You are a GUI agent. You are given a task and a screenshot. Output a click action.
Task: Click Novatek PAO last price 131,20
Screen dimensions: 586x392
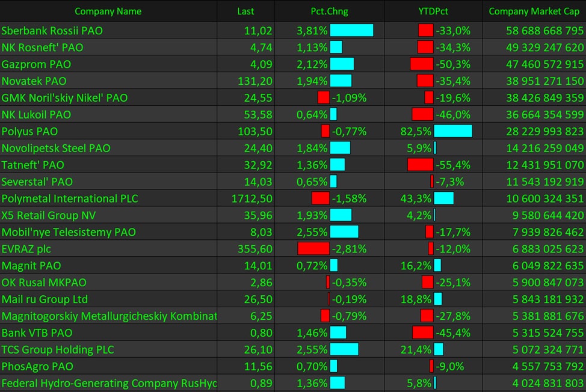(255, 81)
